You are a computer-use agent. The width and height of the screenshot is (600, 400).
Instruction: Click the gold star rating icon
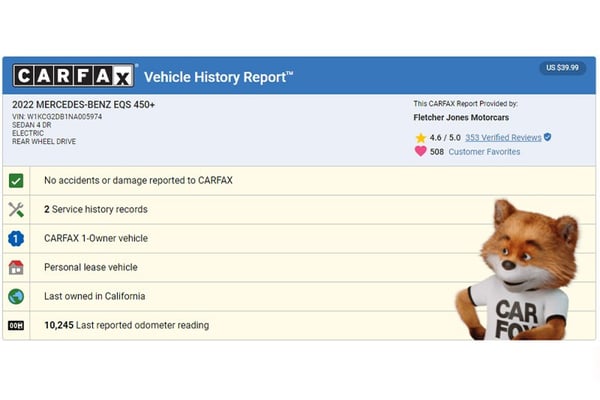coord(421,137)
